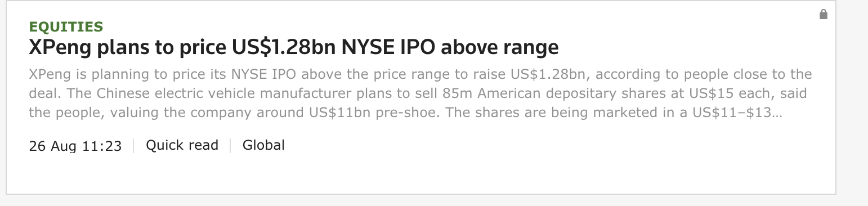
Task: Select the Quick read tag
Action: pyautogui.click(x=182, y=145)
